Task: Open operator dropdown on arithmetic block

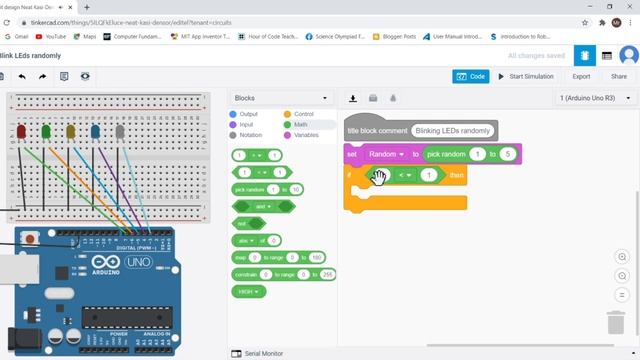Action: [257, 155]
